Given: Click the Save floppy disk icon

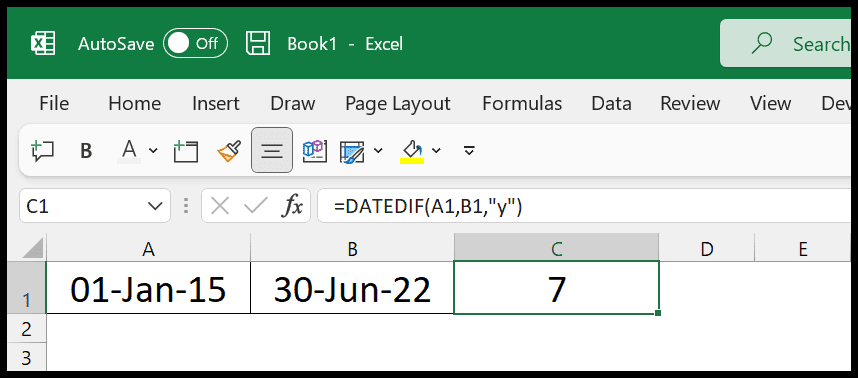Looking at the screenshot, I should (258, 43).
